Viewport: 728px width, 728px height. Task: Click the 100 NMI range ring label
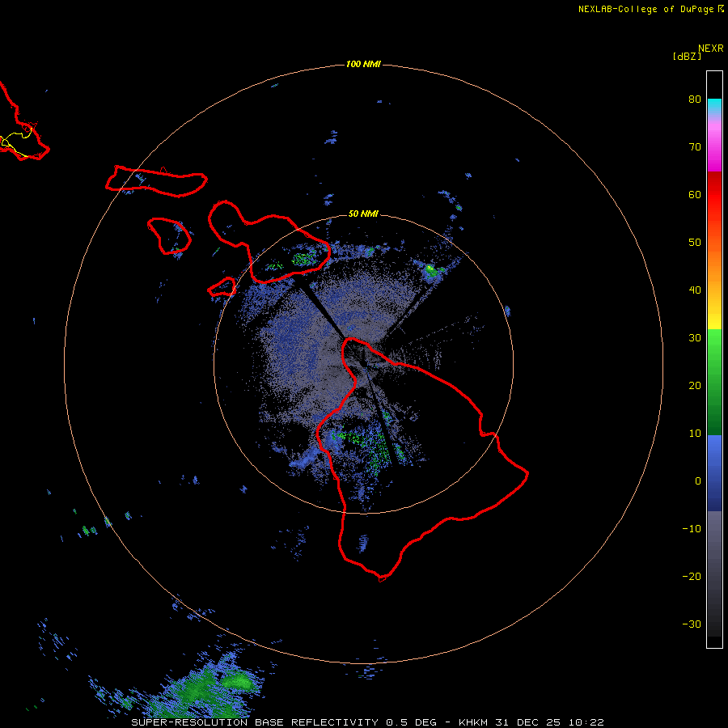tap(363, 64)
